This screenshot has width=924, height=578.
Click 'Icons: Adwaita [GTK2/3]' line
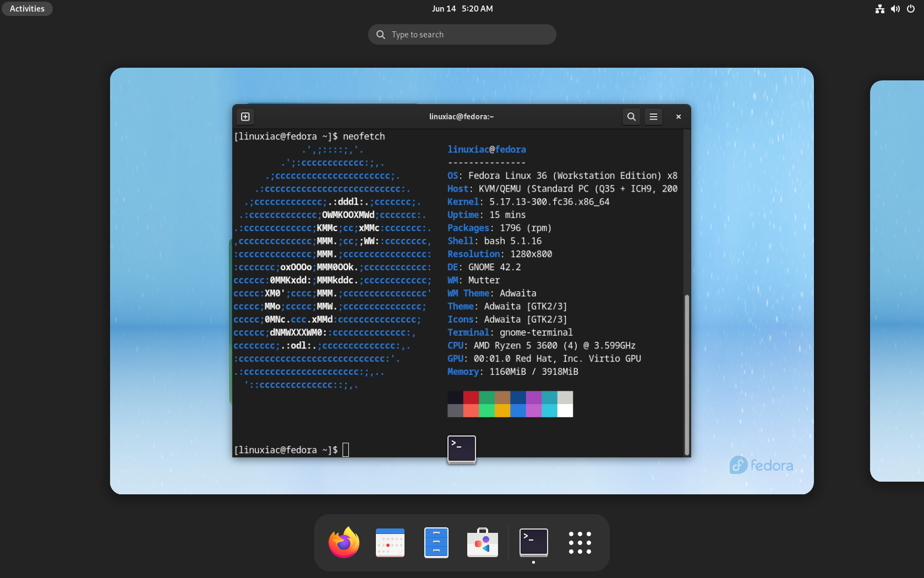coord(507,319)
